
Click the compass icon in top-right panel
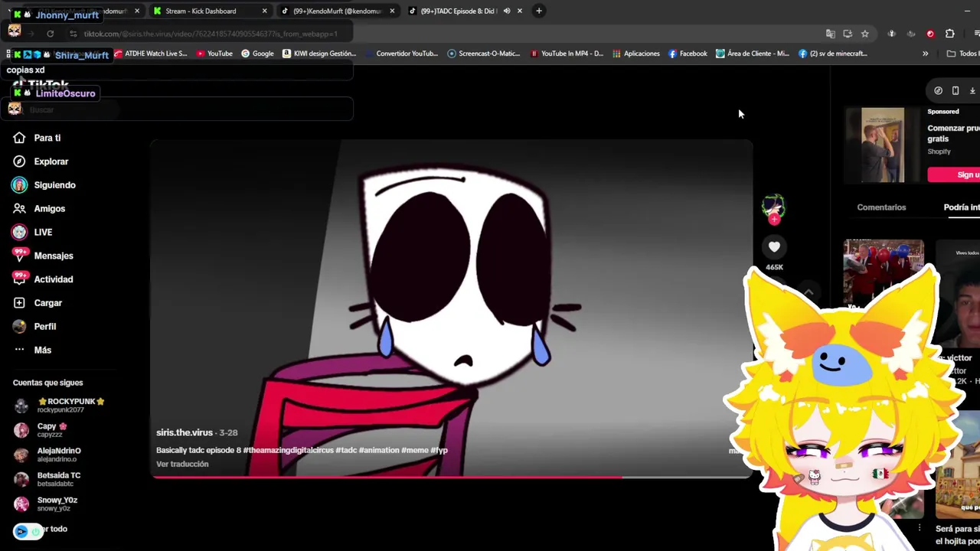[938, 90]
